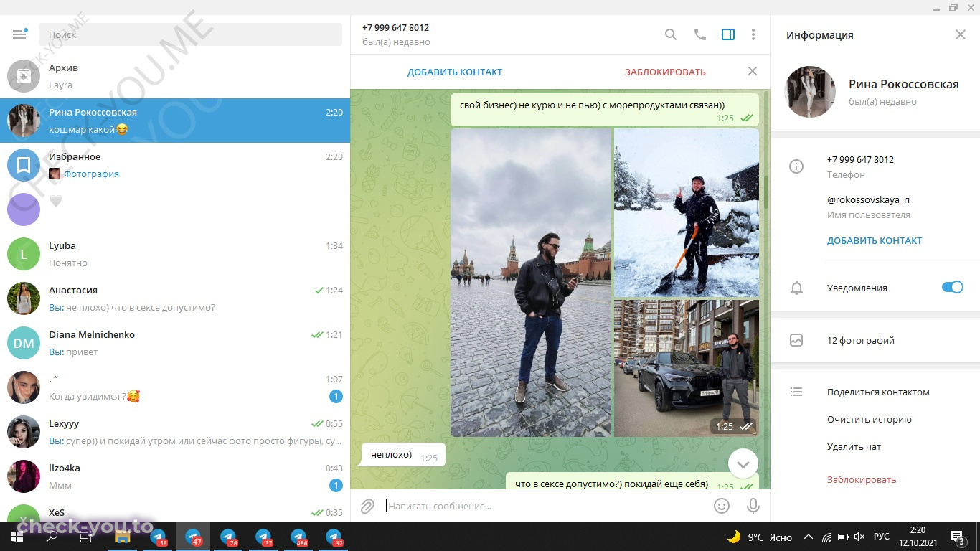Switch the РУС input language
This screenshot has width=980, height=551.
click(882, 537)
